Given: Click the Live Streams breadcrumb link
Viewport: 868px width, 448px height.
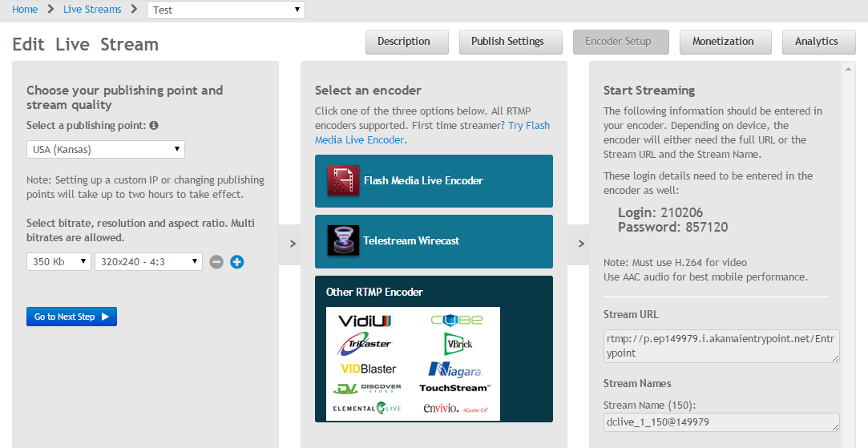Looking at the screenshot, I should pyautogui.click(x=92, y=10).
